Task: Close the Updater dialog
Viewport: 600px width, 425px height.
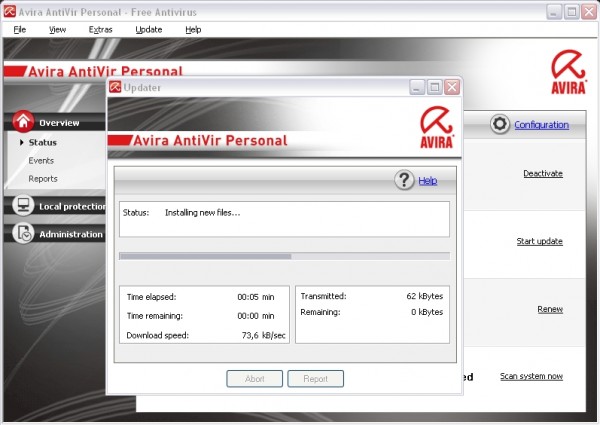Action: tap(452, 87)
